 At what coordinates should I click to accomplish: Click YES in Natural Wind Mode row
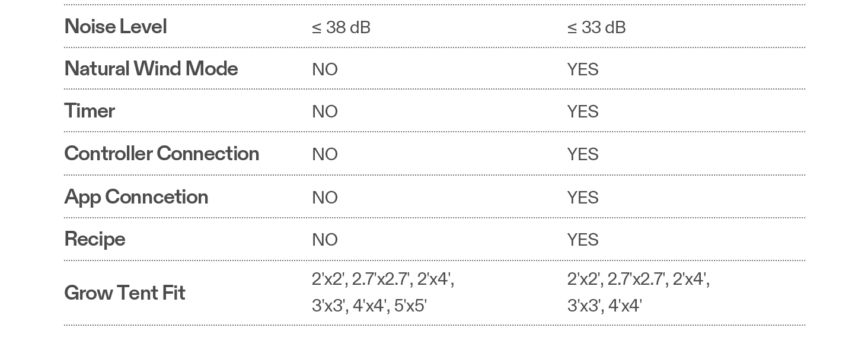pos(583,70)
